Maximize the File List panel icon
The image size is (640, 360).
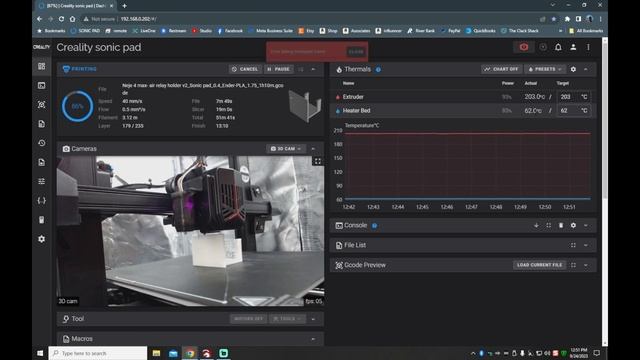click(573, 245)
